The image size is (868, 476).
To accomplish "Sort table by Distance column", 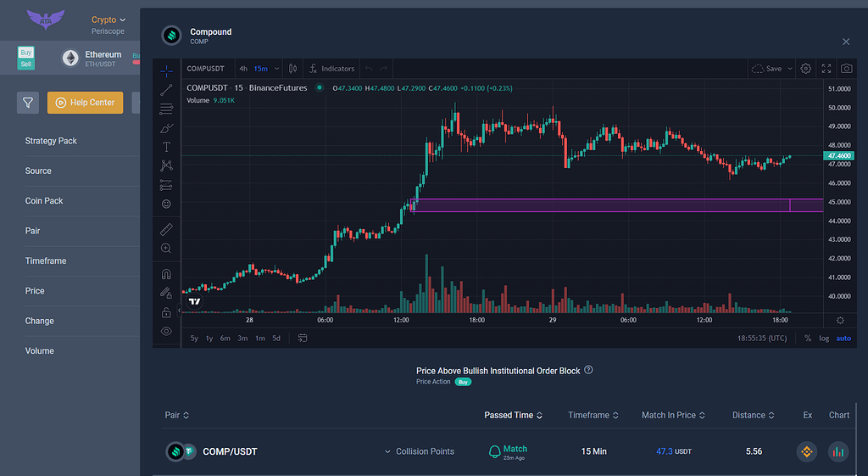I will tap(753, 415).
